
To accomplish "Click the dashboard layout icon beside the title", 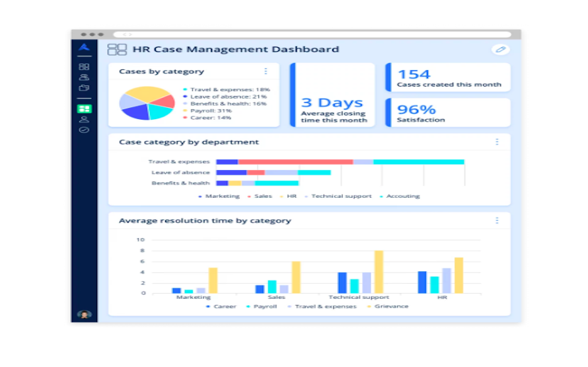I will pos(117,50).
